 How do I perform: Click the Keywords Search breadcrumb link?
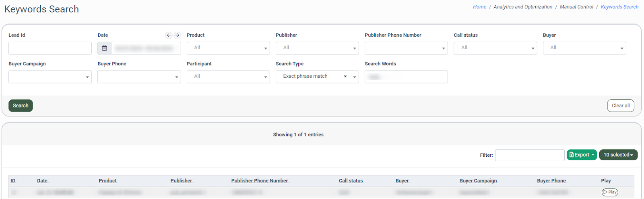click(619, 7)
